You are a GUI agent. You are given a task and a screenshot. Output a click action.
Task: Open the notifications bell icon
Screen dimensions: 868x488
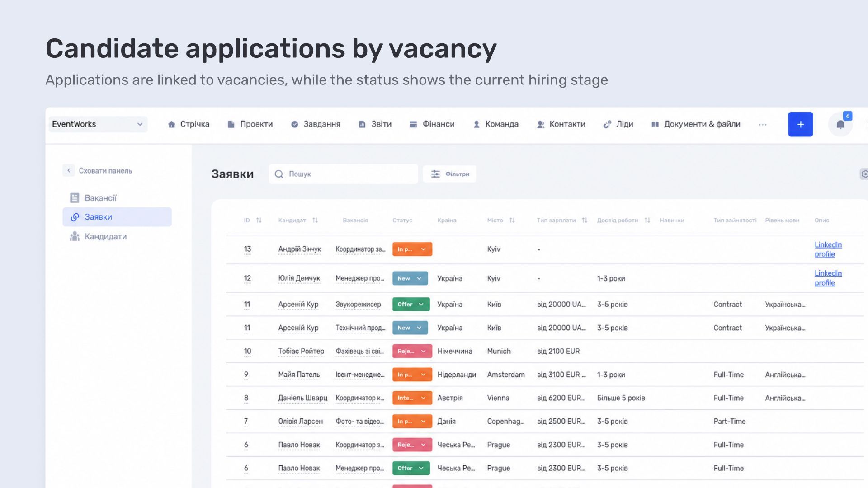click(840, 125)
